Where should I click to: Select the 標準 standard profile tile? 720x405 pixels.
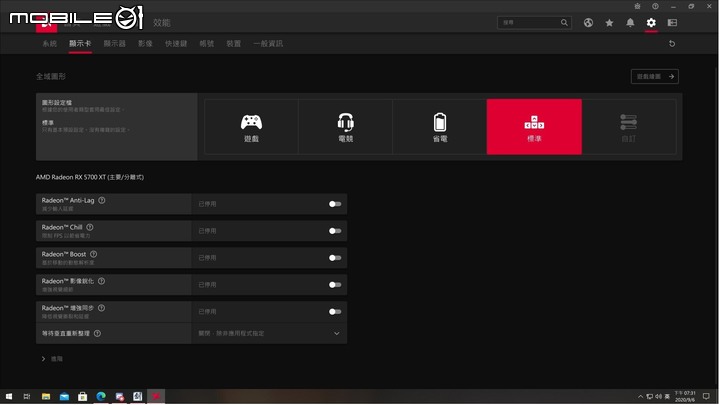pos(534,127)
